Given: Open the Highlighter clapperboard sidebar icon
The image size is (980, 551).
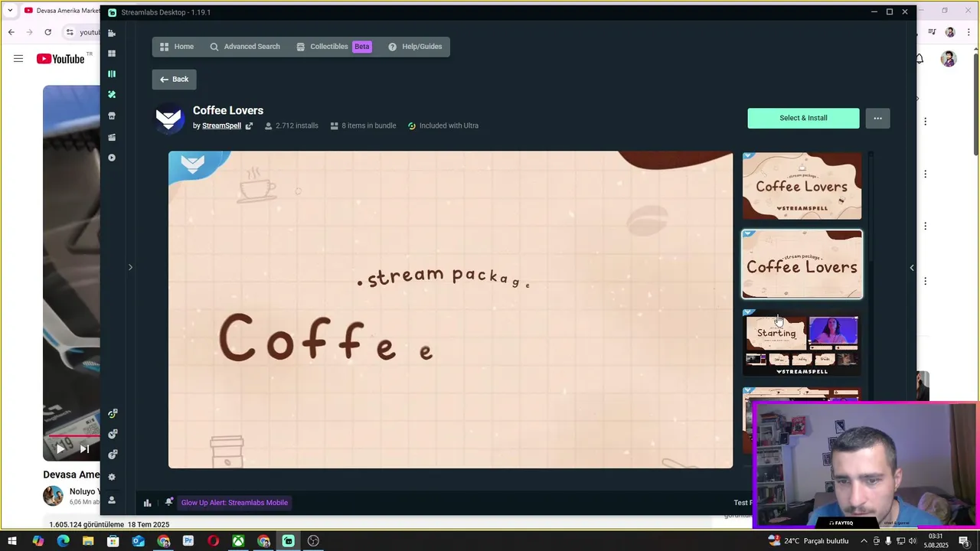Looking at the screenshot, I should (x=112, y=137).
